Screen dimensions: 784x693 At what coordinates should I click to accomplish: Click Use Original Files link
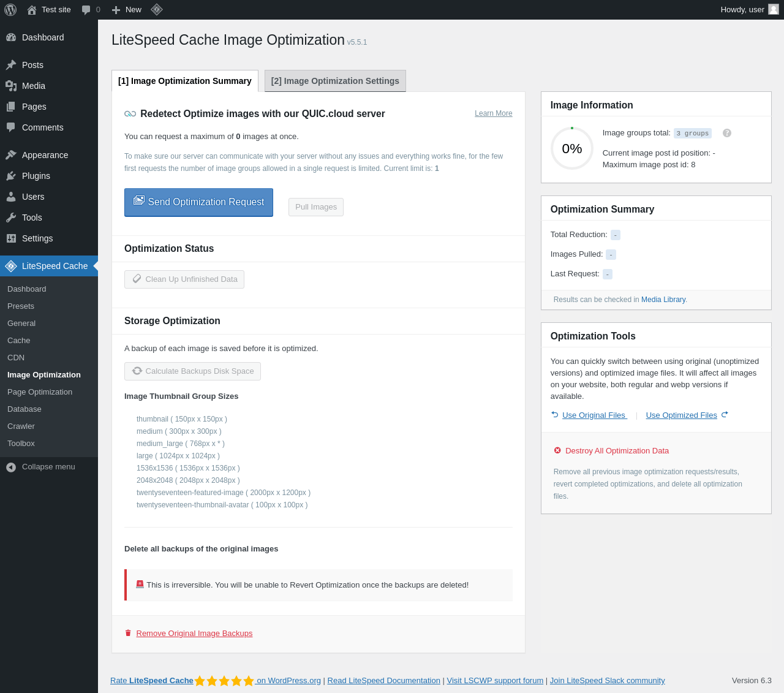click(x=589, y=415)
